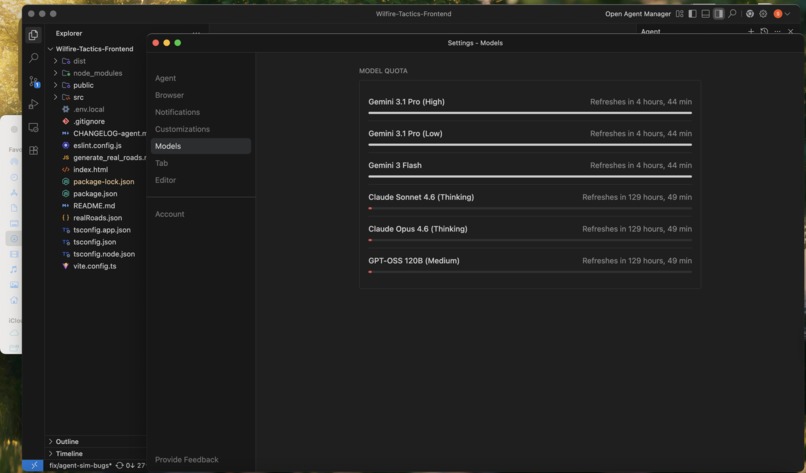This screenshot has width=806, height=473.
Task: Click the orange user avatar
Action: [778, 14]
